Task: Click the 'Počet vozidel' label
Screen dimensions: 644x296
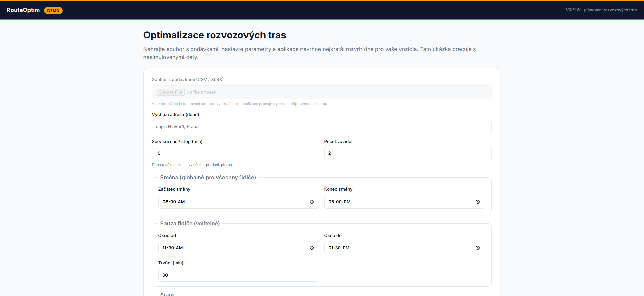Action: pyautogui.click(x=338, y=142)
